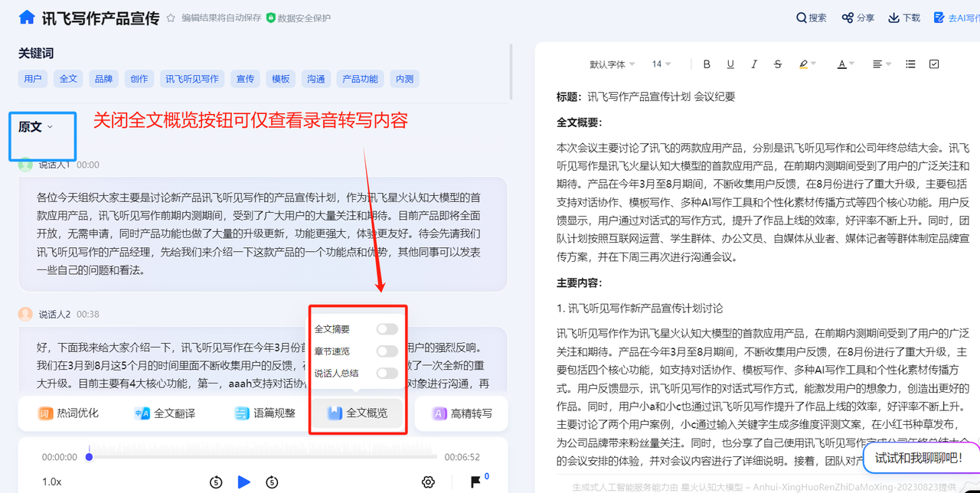Viewport: 980px width, 493px height.
Task: Open font color dropdown arrow
Action: [x=851, y=64]
